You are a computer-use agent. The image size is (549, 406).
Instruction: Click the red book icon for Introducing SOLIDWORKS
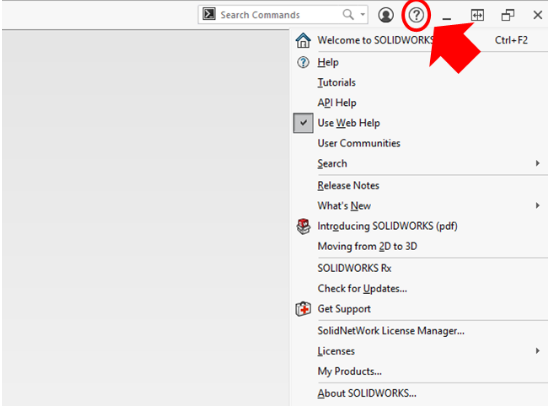click(303, 226)
